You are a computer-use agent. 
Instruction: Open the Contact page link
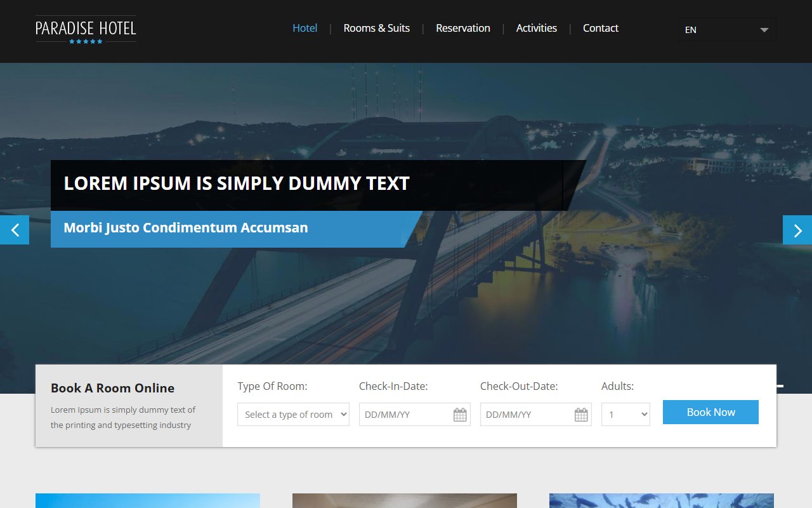click(601, 28)
